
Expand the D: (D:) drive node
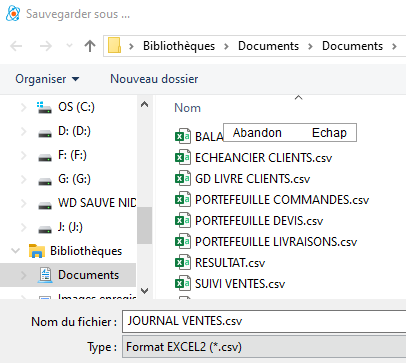point(23,131)
